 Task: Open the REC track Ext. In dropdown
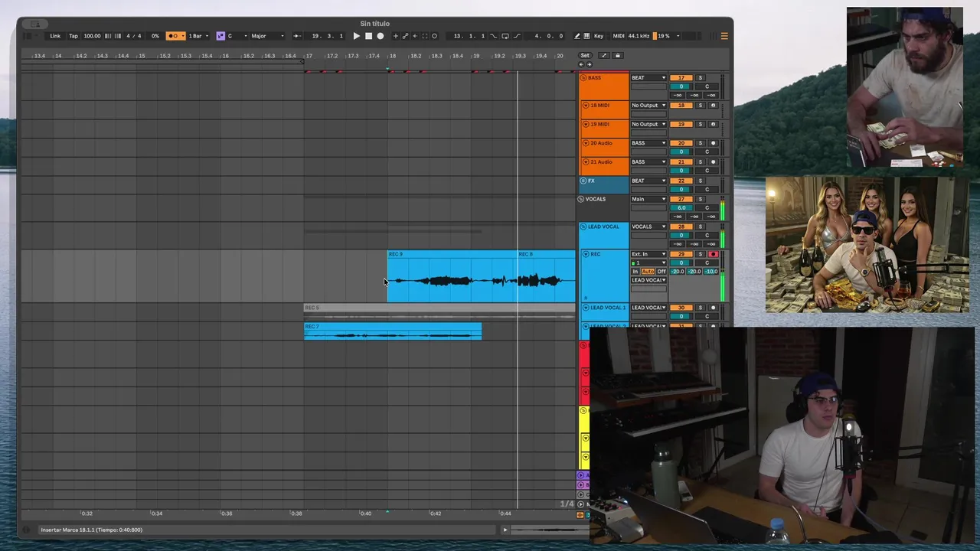648,254
